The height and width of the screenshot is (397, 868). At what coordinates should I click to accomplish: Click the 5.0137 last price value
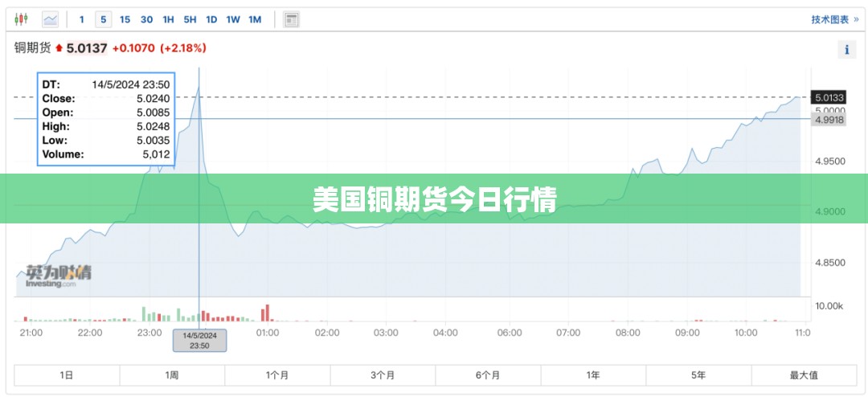click(x=87, y=48)
